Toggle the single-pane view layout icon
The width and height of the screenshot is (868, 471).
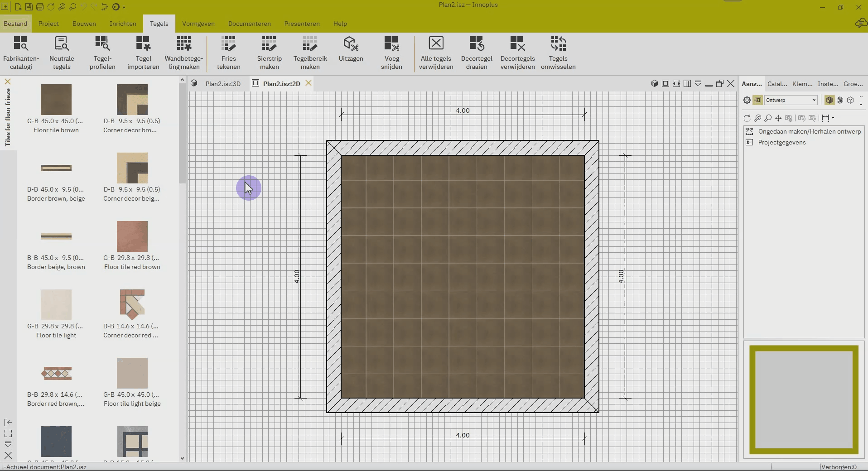point(665,83)
